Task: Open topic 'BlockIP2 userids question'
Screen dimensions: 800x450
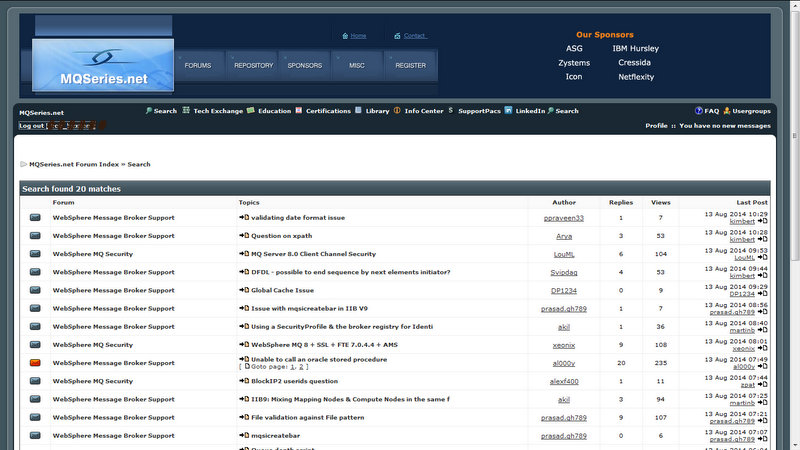Action: pyautogui.click(x=294, y=381)
